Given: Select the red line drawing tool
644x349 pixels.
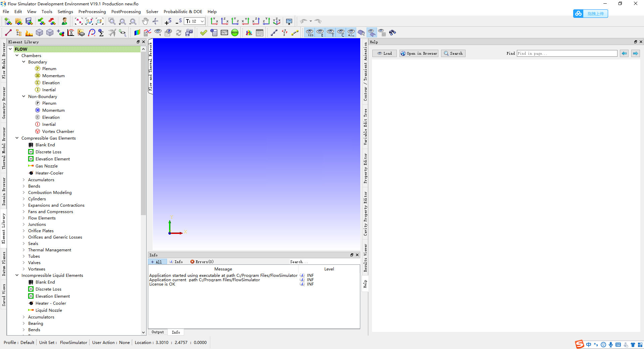Looking at the screenshot, I should [x=8, y=33].
